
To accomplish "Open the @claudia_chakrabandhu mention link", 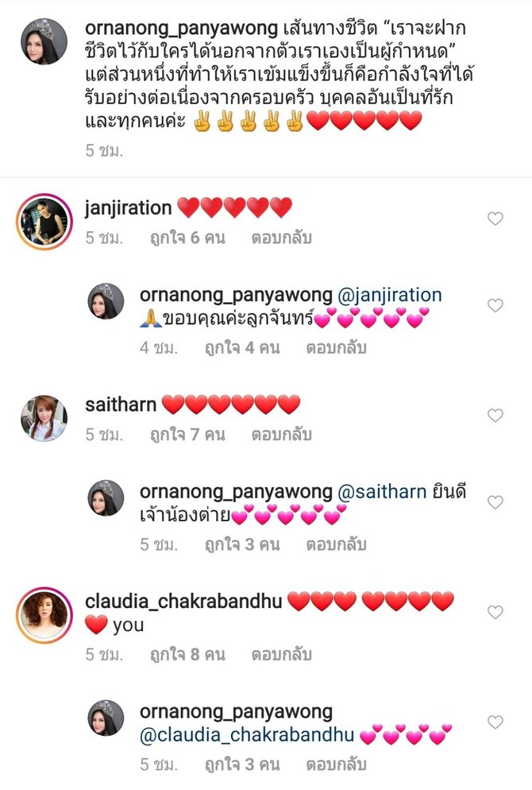I will (x=247, y=735).
